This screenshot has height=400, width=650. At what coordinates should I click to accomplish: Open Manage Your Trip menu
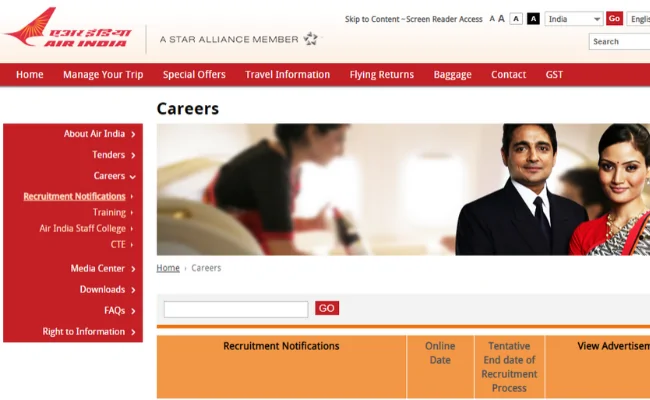point(103,75)
